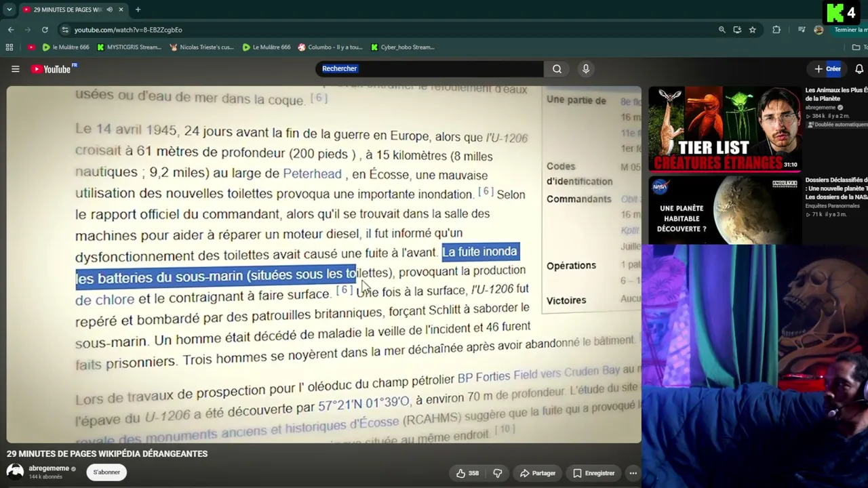
Task: Open more actions for the video
Action: tap(633, 473)
